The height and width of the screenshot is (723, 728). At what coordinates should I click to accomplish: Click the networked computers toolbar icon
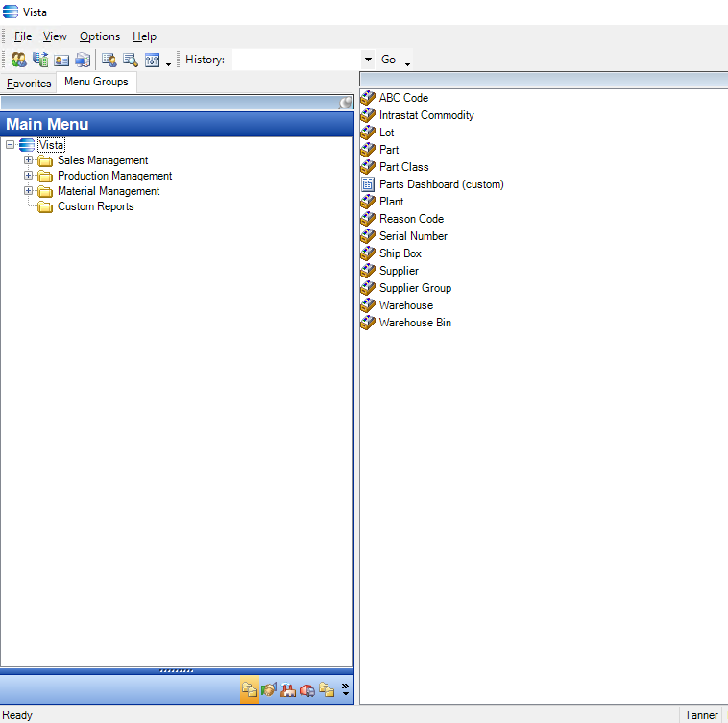[83, 60]
